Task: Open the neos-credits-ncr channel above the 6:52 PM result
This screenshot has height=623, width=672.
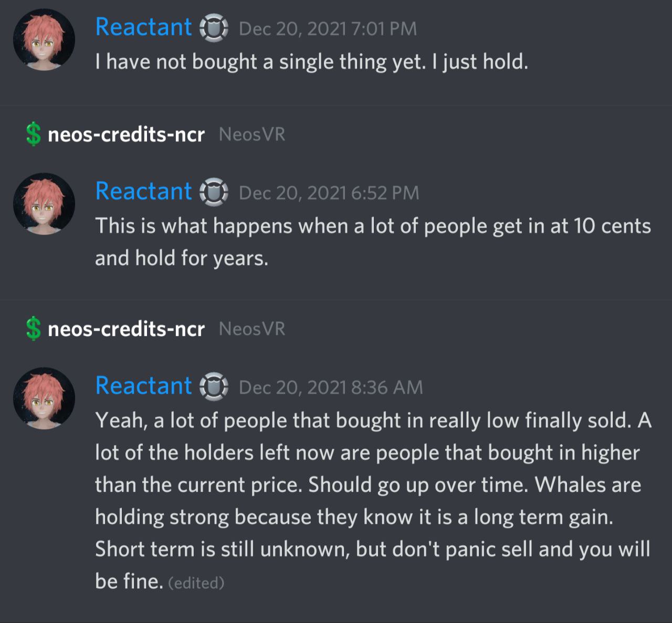Action: click(x=126, y=135)
